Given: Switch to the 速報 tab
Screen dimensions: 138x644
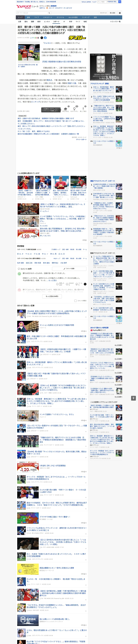Looking at the screenshot, I should (28, 17).
